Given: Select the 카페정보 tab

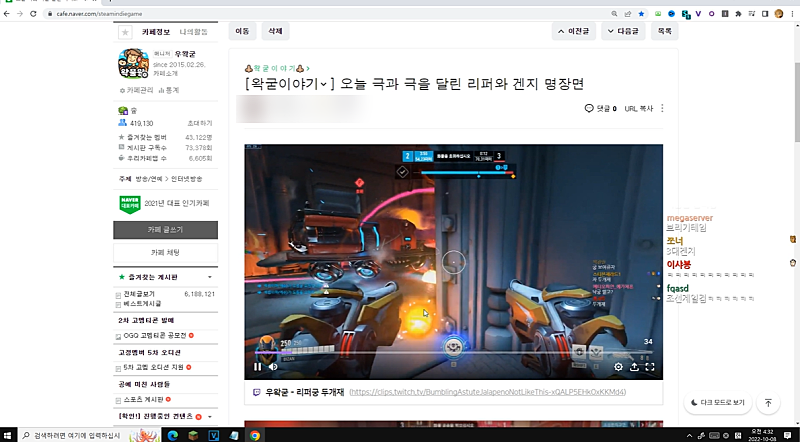Looking at the screenshot, I should tap(157, 32).
